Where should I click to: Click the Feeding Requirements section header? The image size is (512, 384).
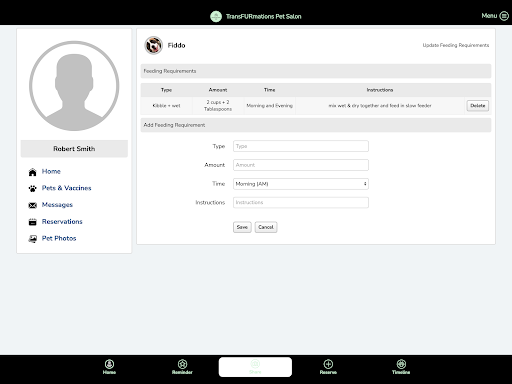[x=316, y=71]
